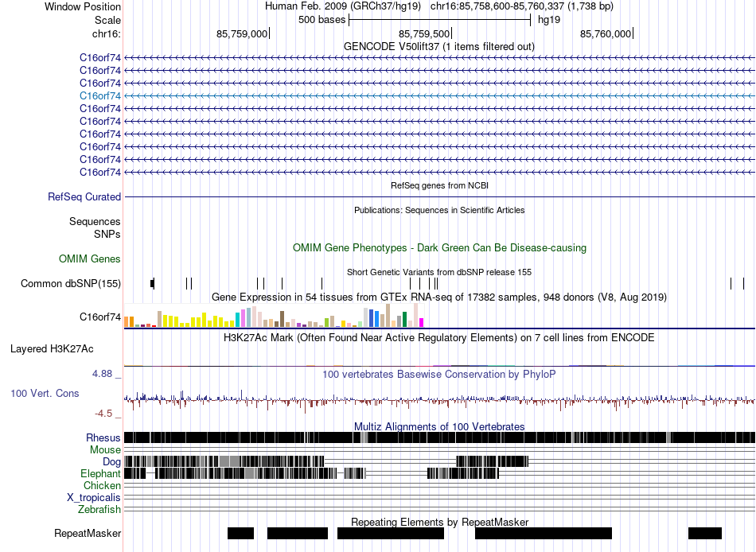Click the Common dbSNP(155) track label
Viewport: 756px width, 552px height.
pyautogui.click(x=71, y=283)
